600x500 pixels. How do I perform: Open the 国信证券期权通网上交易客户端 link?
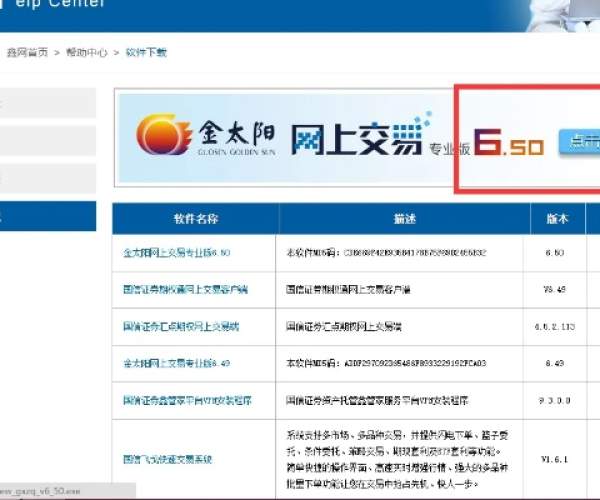coord(186,290)
